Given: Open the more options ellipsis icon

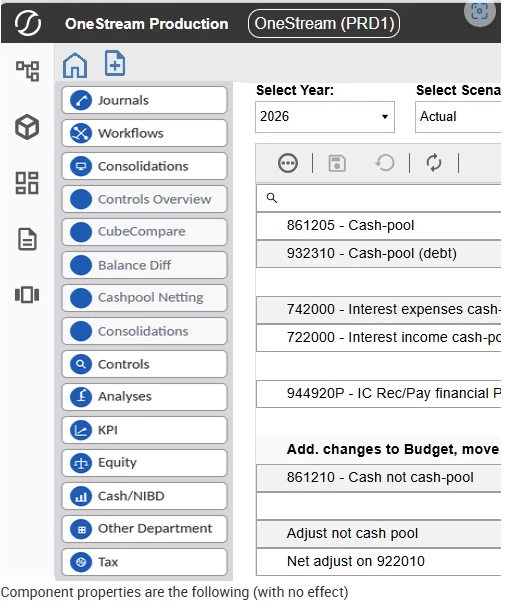Looking at the screenshot, I should [x=288, y=163].
